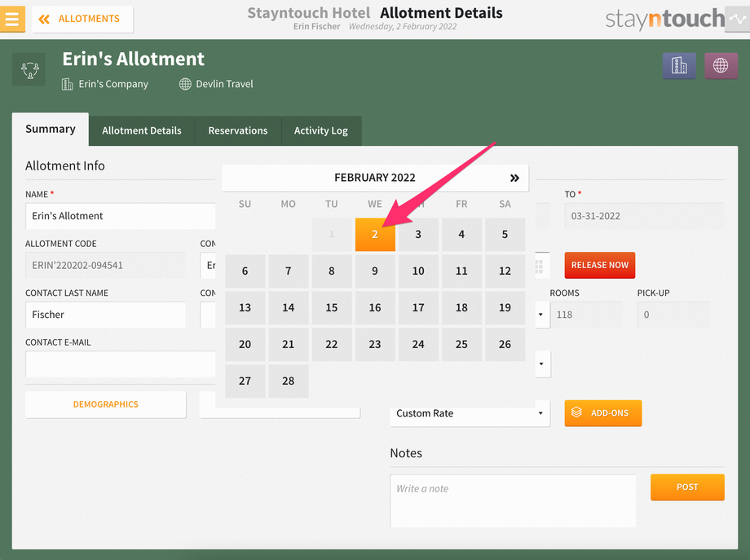Switch to the Allotment Details tab

(x=142, y=130)
